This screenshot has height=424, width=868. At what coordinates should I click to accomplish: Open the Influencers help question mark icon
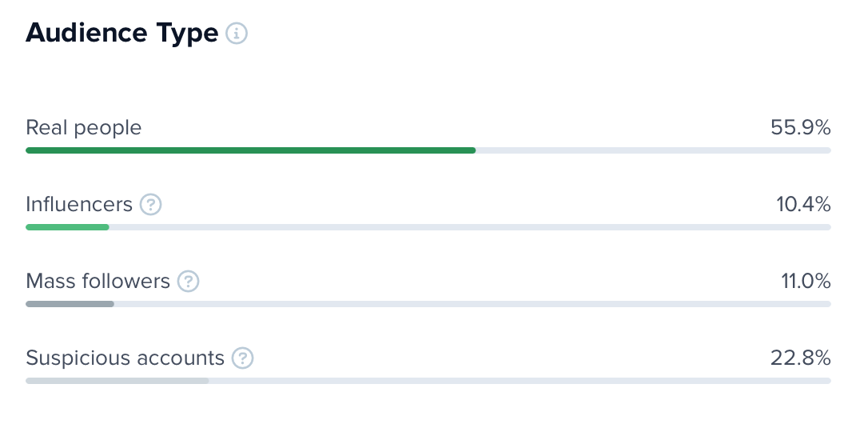[x=150, y=205]
